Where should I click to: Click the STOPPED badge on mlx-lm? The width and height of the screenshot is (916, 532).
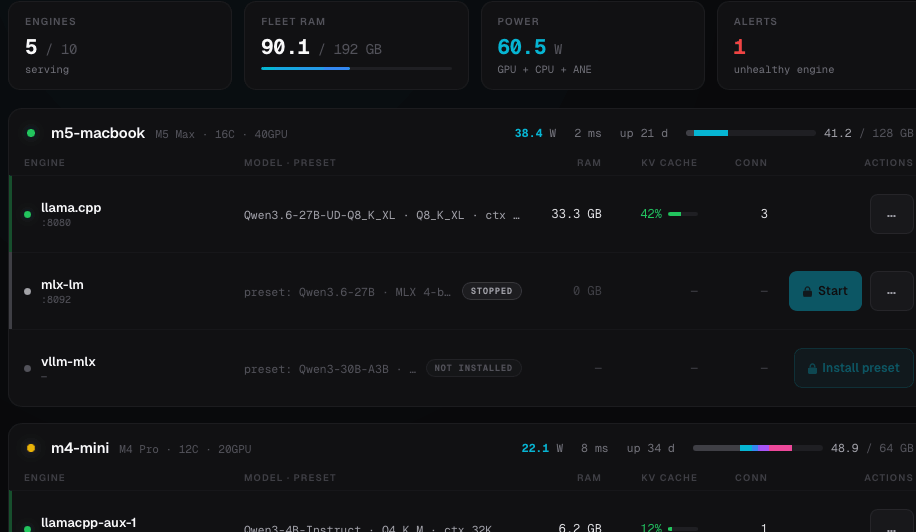492,291
